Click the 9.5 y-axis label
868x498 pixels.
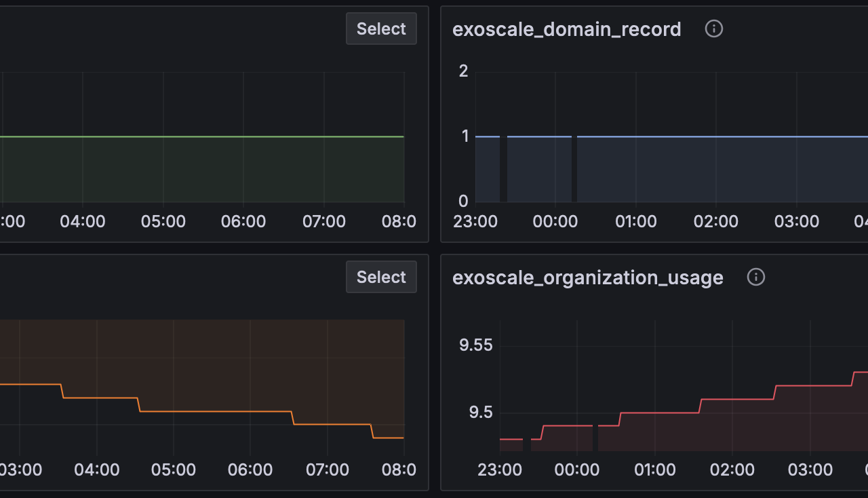tap(480, 413)
